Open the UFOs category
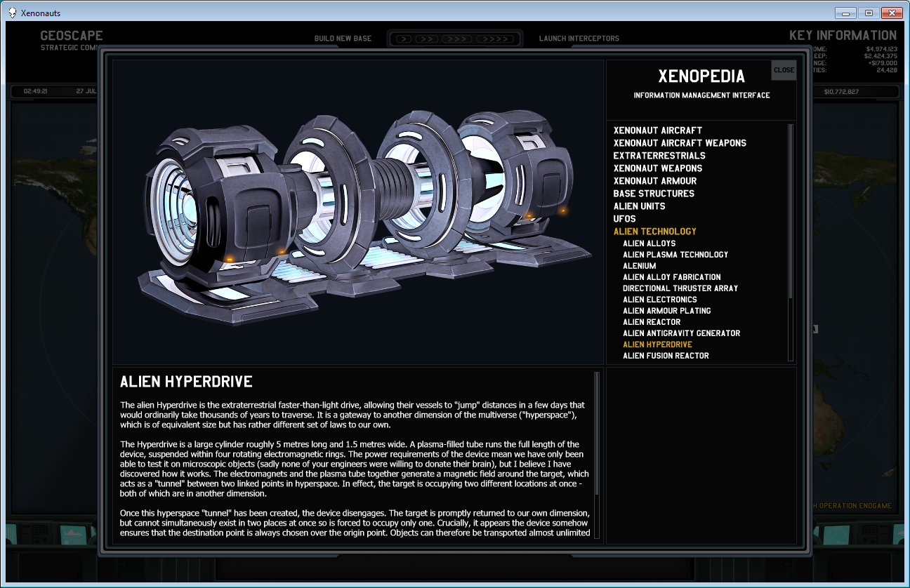This screenshot has height=588, width=910. pos(624,219)
